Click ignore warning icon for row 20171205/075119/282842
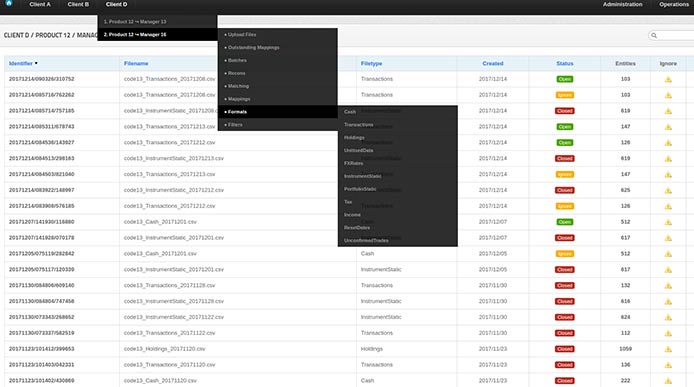 [668, 254]
